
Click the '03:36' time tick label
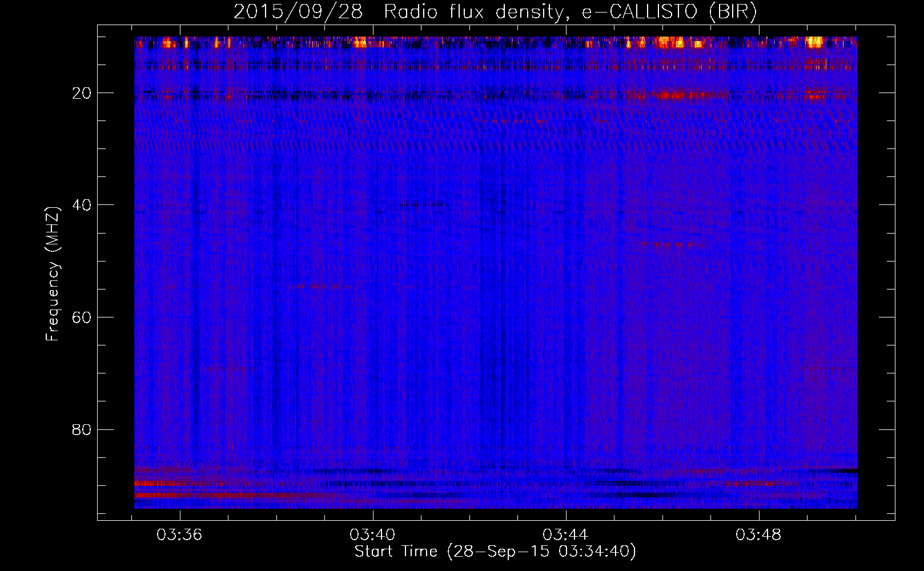[x=180, y=535]
